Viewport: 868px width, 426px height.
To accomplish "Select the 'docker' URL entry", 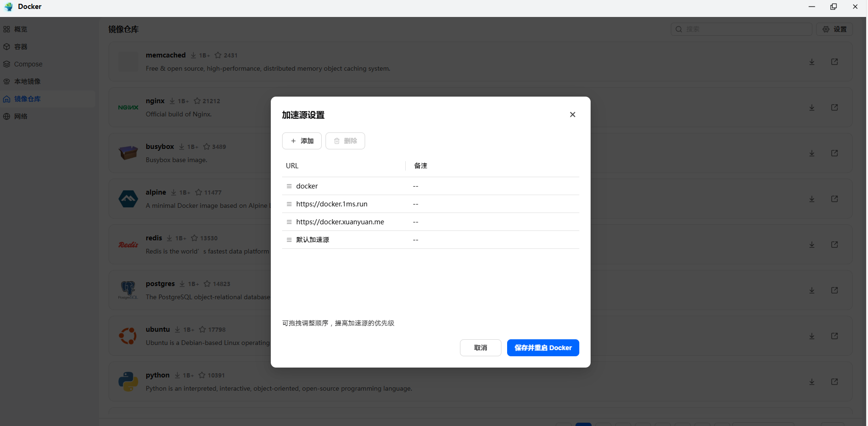I will pyautogui.click(x=307, y=186).
